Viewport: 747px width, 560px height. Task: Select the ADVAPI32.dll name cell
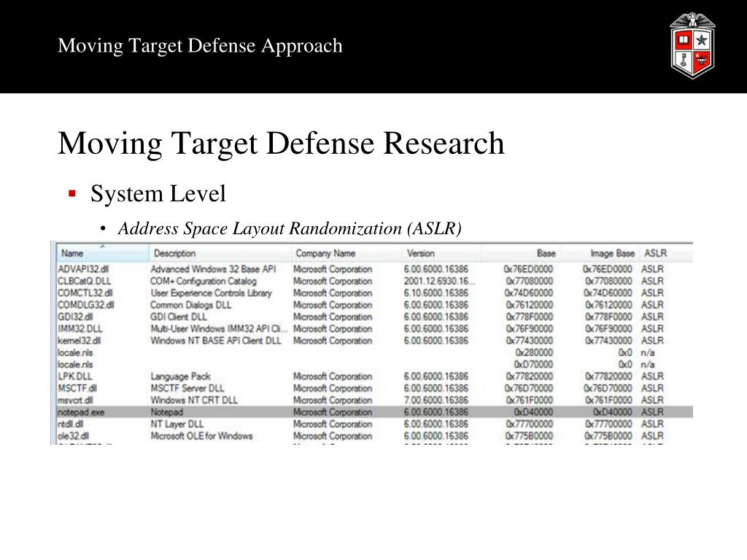click(83, 269)
